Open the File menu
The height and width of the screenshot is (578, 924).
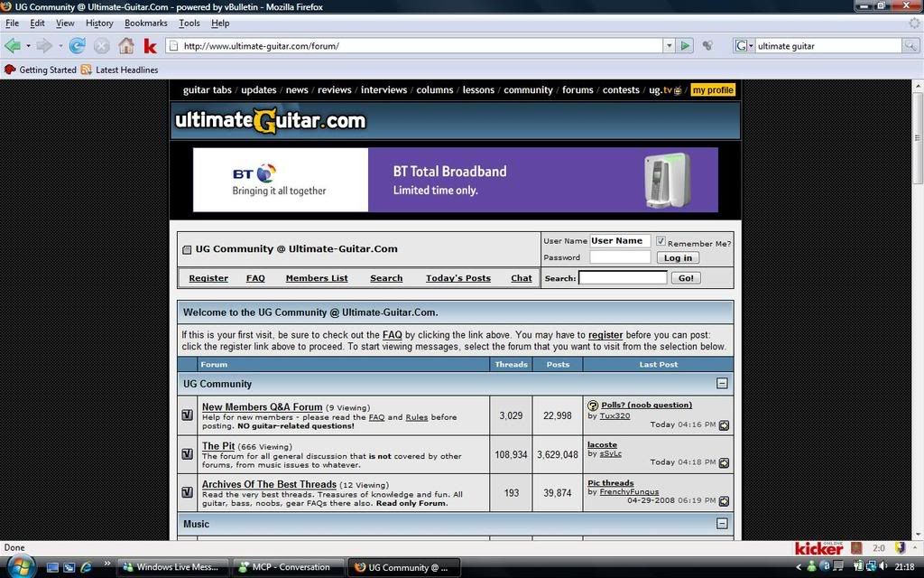coord(12,23)
